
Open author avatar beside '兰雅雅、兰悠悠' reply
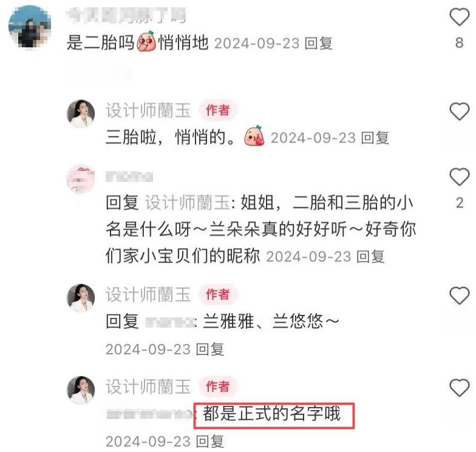pos(81,298)
